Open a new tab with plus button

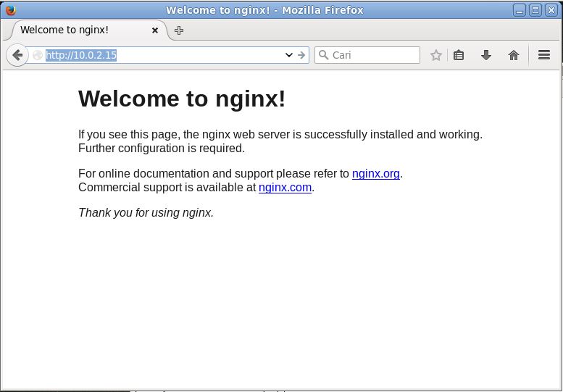179,30
